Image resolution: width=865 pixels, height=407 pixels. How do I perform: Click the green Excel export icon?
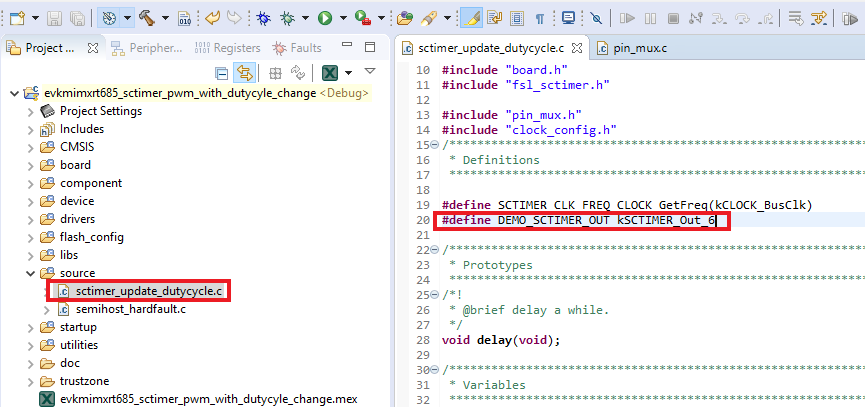[328, 73]
